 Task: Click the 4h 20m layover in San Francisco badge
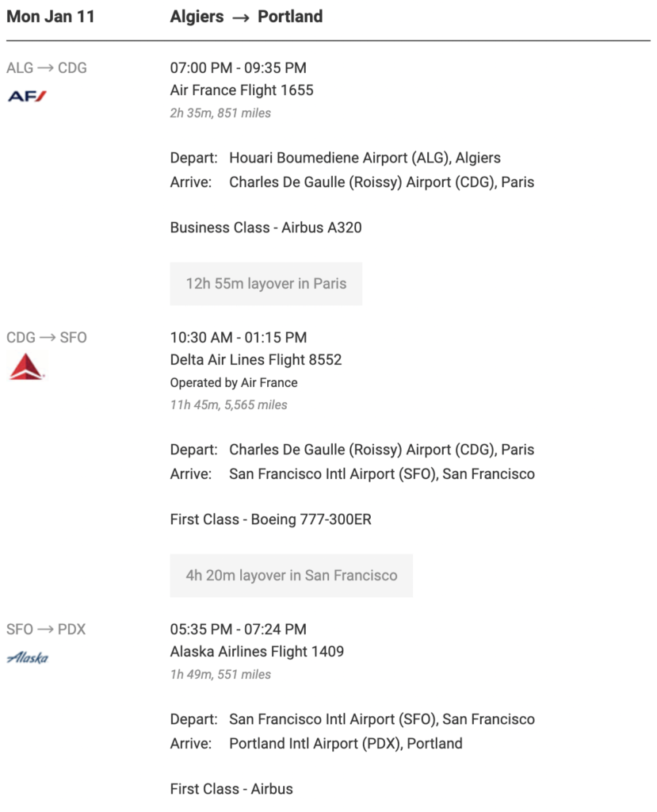[x=292, y=576]
